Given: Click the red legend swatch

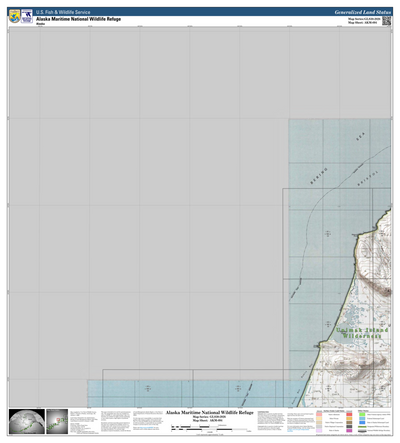Looking at the screenshot, I should click(349, 414).
